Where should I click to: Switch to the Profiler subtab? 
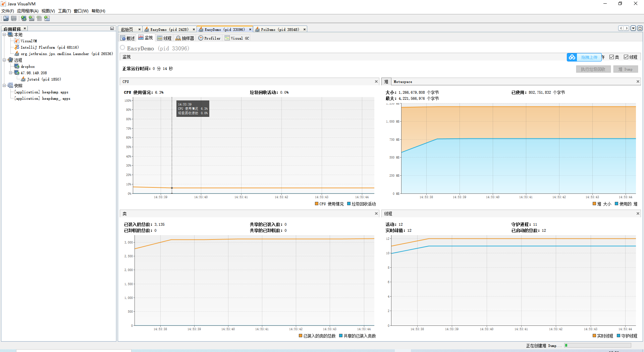tap(209, 38)
